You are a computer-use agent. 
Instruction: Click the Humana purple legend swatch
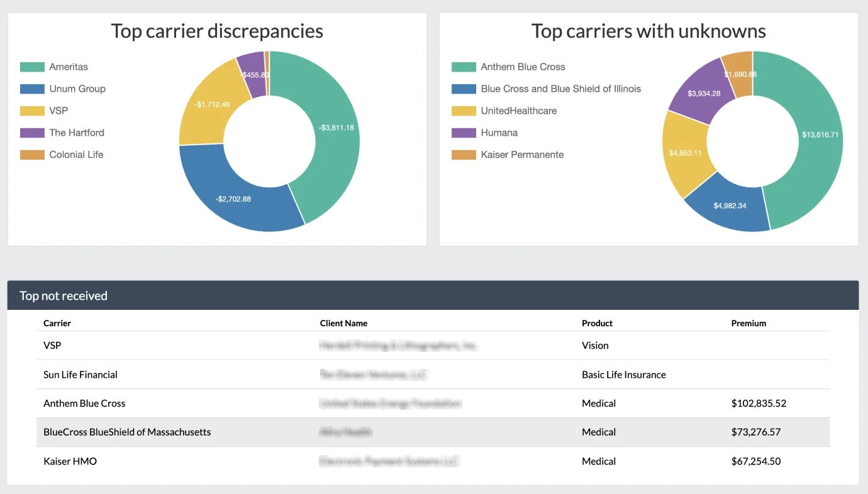(464, 133)
